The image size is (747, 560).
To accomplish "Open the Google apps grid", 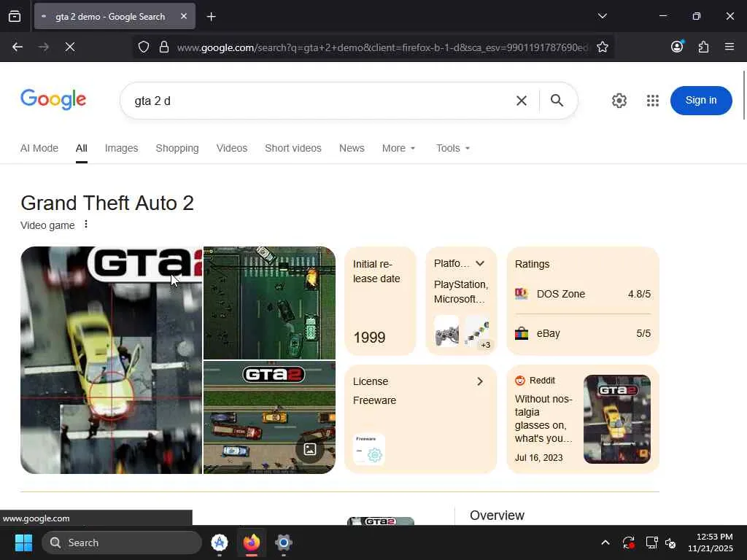I will pos(653,101).
